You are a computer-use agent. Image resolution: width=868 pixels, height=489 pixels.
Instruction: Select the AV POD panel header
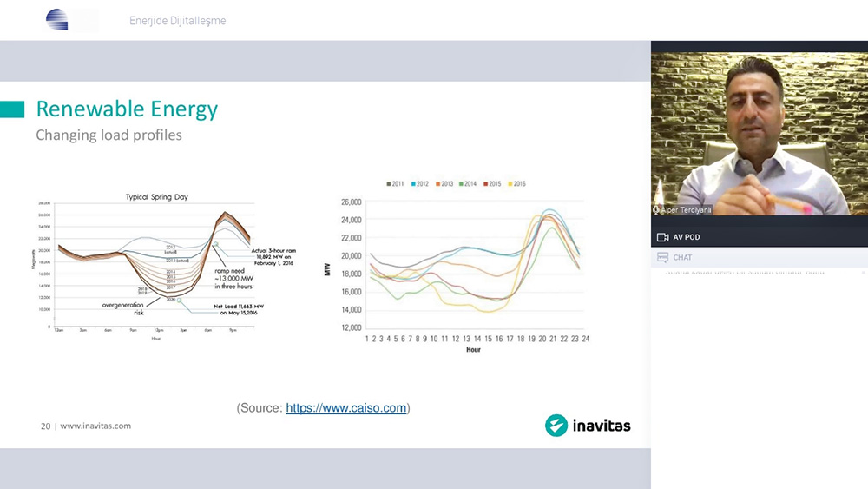(x=759, y=237)
